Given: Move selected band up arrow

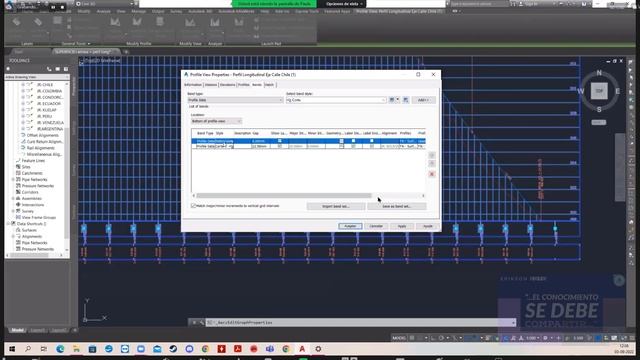Looking at the screenshot, I should click(x=432, y=156).
